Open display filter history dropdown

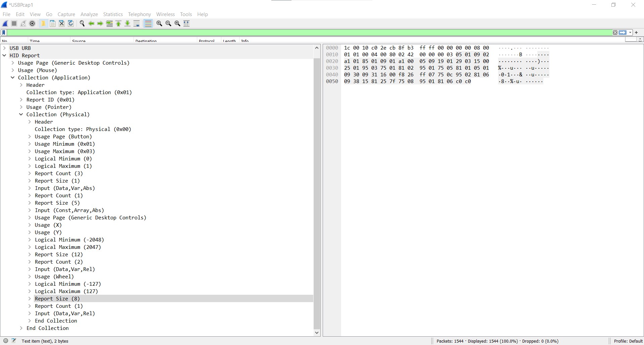(630, 32)
